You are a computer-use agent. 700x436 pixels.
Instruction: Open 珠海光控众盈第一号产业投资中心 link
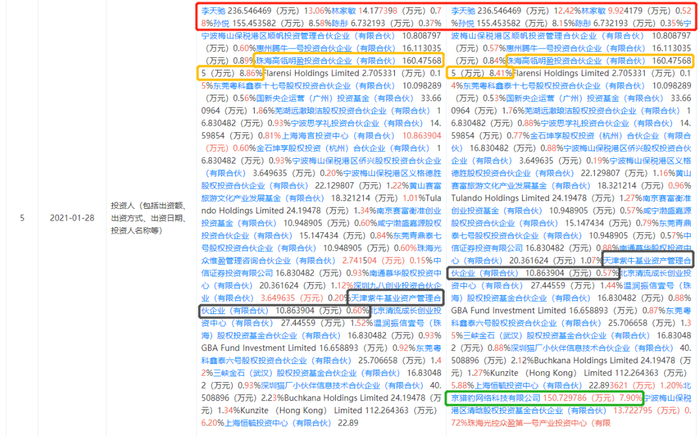coord(538,423)
